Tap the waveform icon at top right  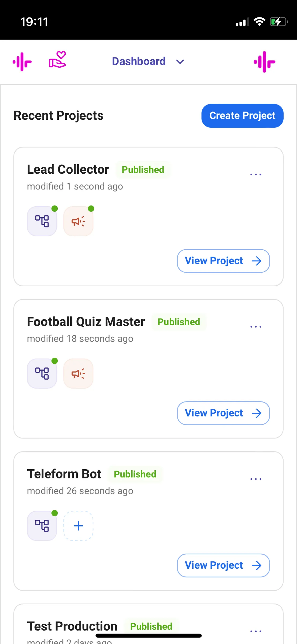[265, 62]
